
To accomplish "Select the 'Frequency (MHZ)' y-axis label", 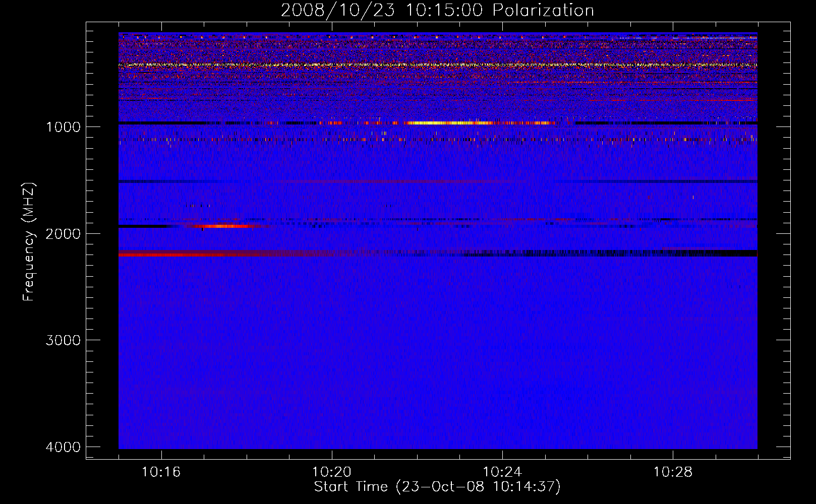I will click(29, 242).
